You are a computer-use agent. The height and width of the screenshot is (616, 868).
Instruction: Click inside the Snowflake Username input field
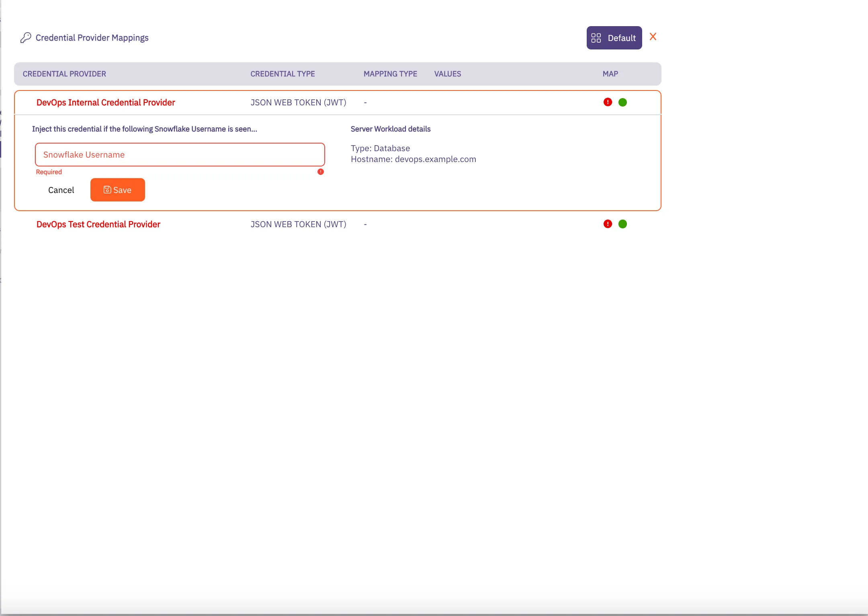click(x=180, y=154)
